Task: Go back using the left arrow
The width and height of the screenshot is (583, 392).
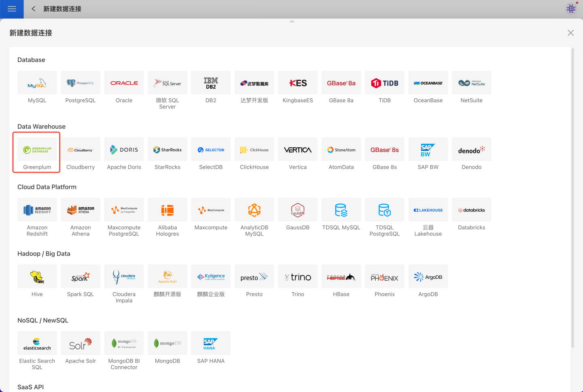Action: click(x=34, y=9)
